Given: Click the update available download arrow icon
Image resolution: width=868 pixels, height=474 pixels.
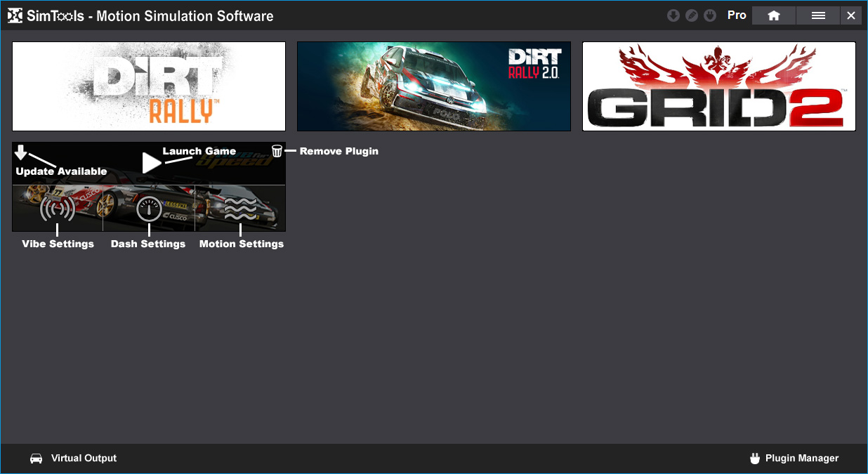Looking at the screenshot, I should [21, 152].
